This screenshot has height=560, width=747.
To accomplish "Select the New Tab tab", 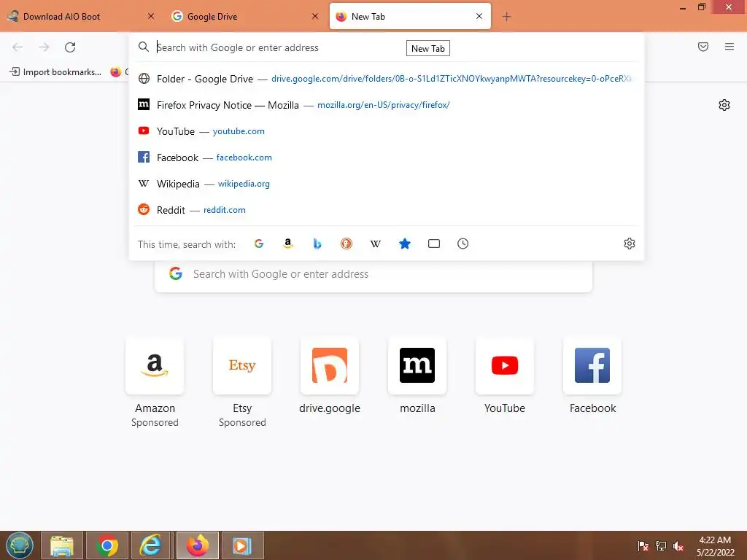I will 410,16.
